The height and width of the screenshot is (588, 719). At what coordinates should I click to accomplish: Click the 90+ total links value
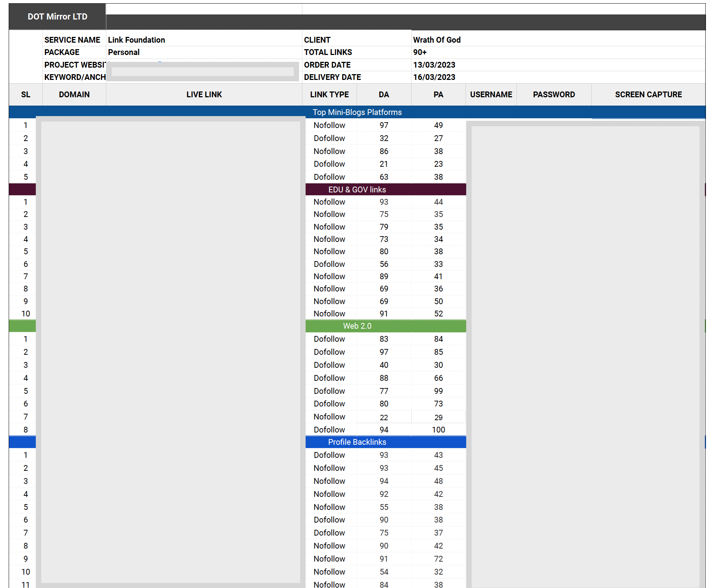(x=558, y=52)
